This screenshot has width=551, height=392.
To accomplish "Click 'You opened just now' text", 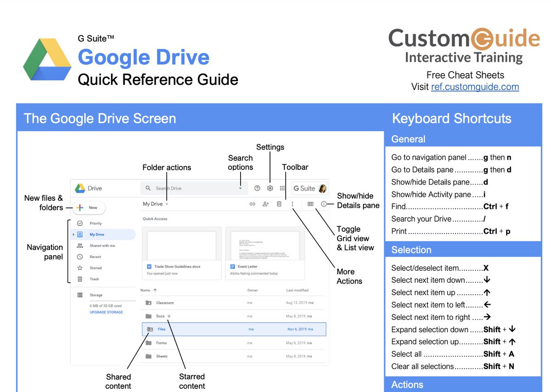I will 162,274.
